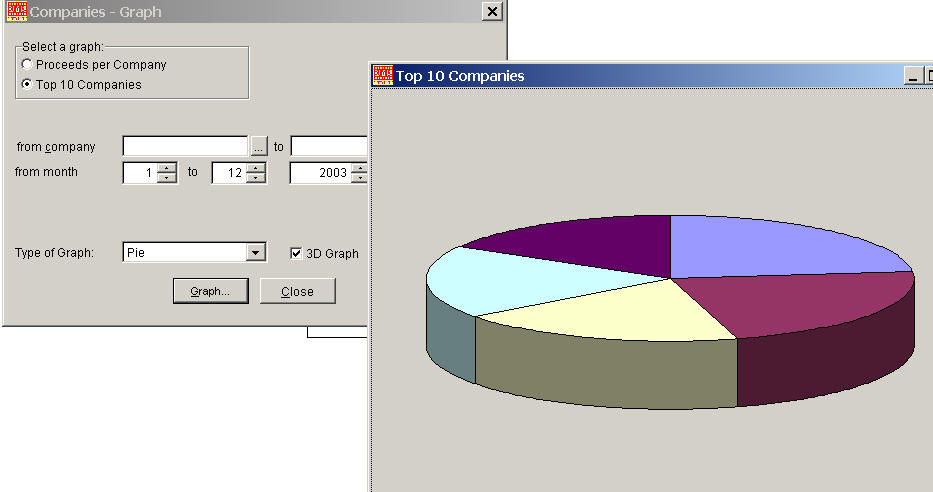Increase the to month value 12
Viewport: 933px width, 492px height.
point(256,168)
